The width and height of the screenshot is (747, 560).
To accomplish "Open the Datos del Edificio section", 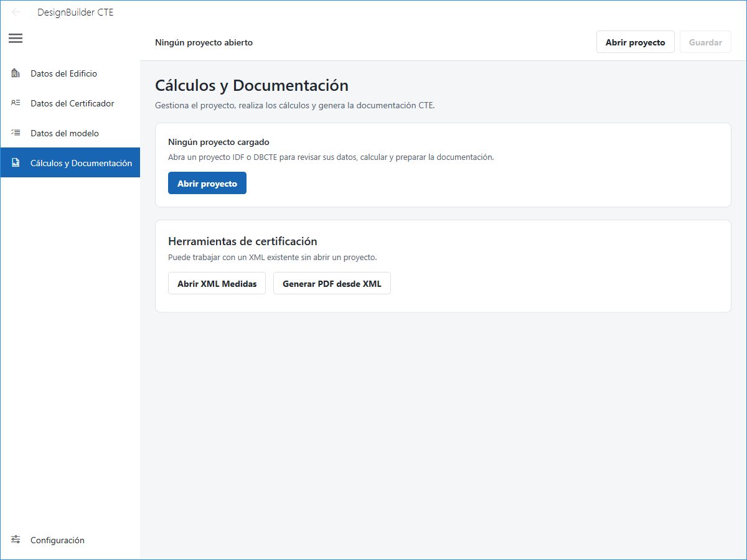I will (70, 73).
